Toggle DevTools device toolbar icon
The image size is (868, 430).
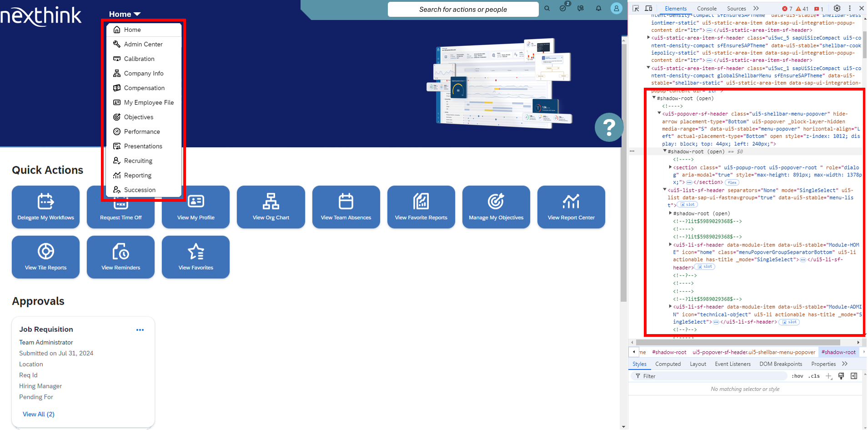tap(649, 8)
